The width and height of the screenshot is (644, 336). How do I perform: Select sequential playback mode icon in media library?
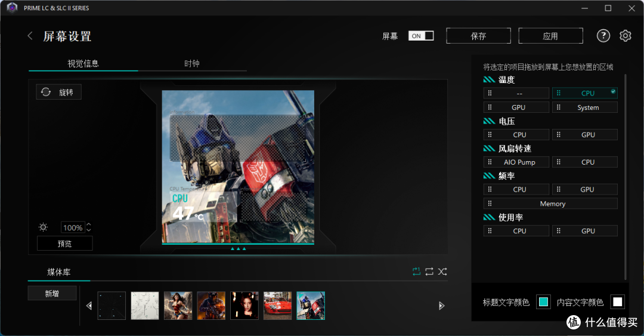tap(416, 272)
